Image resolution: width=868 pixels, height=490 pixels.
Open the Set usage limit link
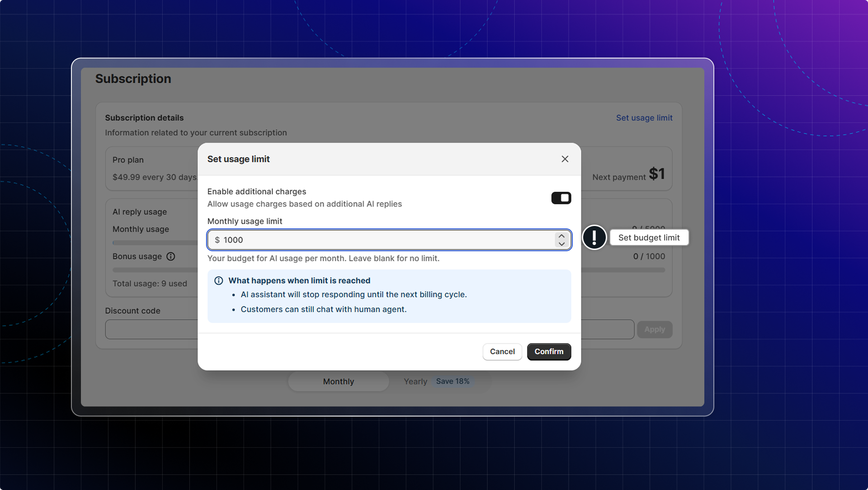tap(644, 118)
